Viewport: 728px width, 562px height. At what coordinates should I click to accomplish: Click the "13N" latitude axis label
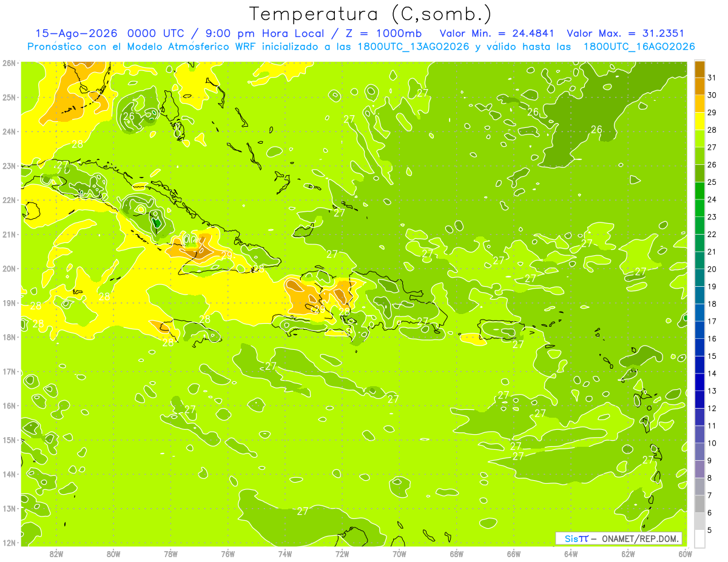(x=8, y=508)
